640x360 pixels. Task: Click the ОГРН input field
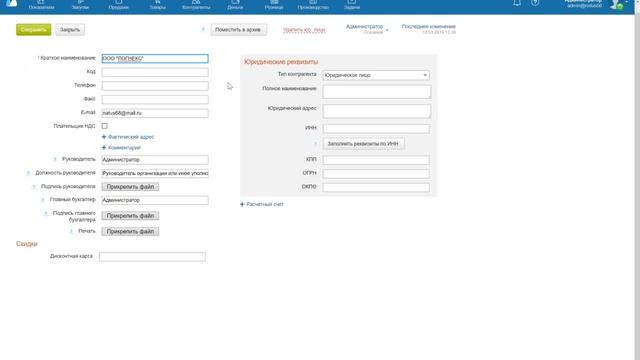[x=376, y=174]
